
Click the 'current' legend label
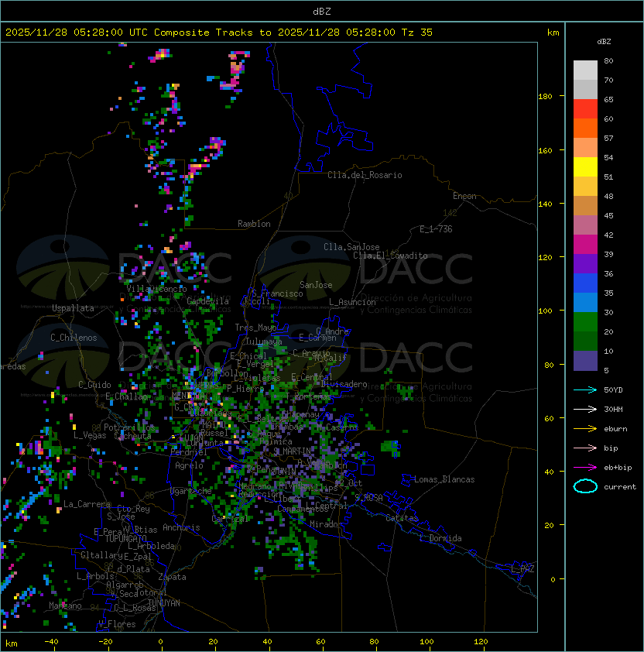click(x=620, y=487)
